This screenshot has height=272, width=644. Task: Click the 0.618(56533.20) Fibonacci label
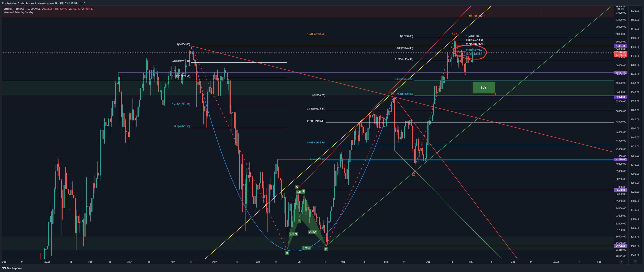404,79
